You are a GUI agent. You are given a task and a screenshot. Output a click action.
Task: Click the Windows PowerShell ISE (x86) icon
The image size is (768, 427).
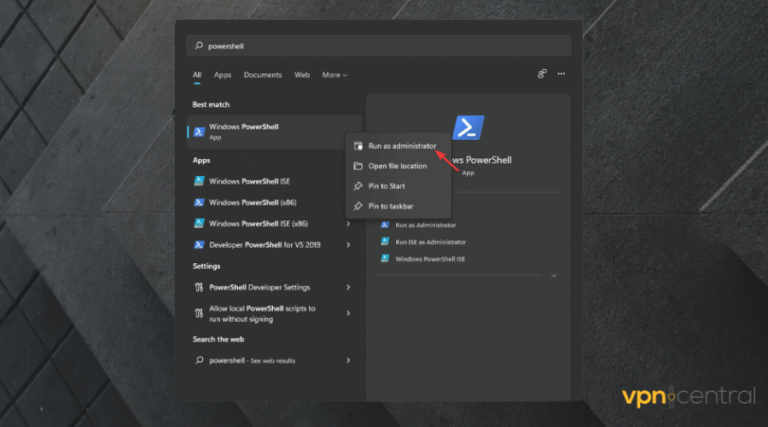[x=199, y=223]
